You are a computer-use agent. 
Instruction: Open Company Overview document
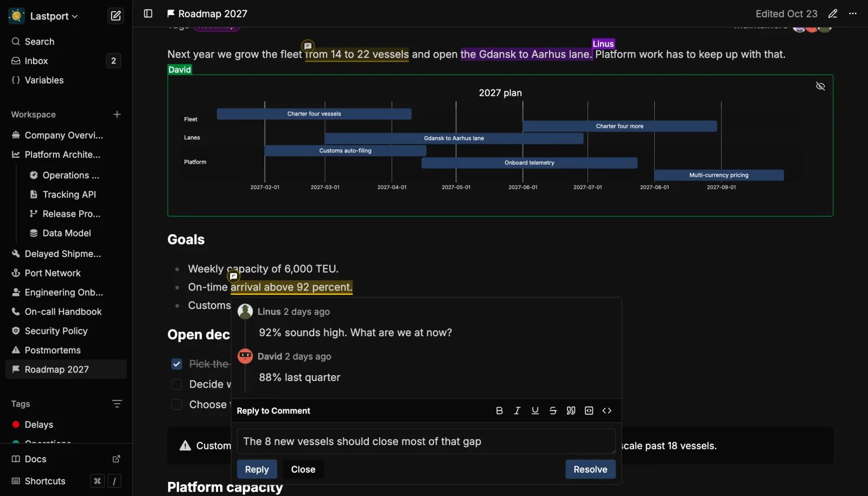coord(66,136)
